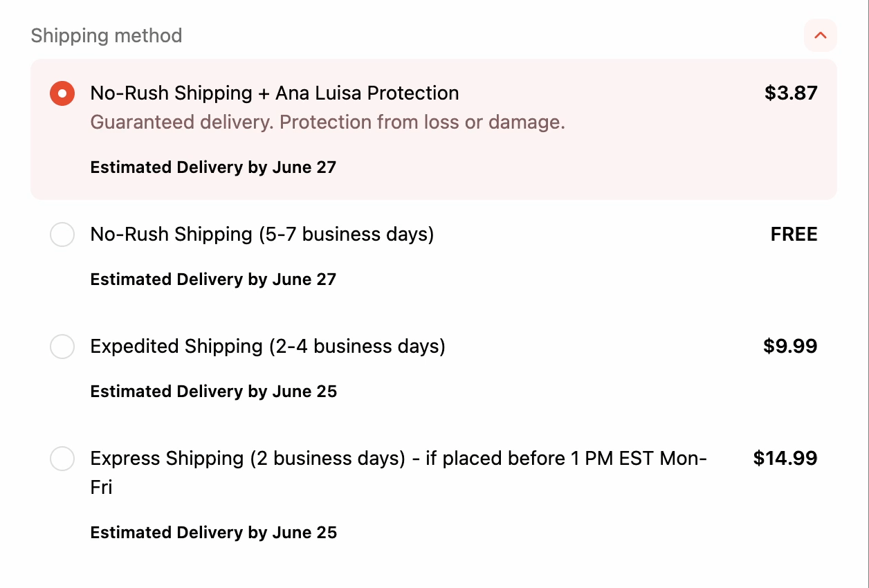Click the No-Rush Shipping (5-7 business days) label

point(262,235)
